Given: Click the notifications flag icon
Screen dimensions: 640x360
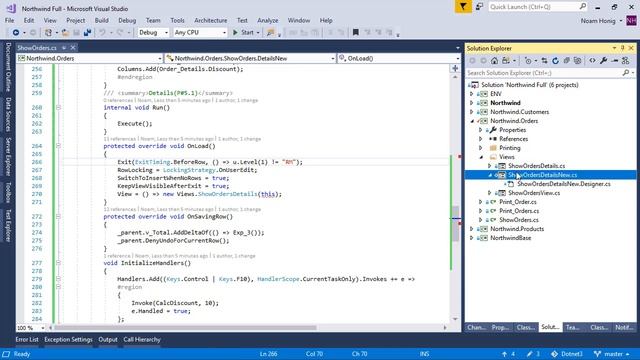Looking at the screenshot, I should pyautogui.click(x=463, y=7).
